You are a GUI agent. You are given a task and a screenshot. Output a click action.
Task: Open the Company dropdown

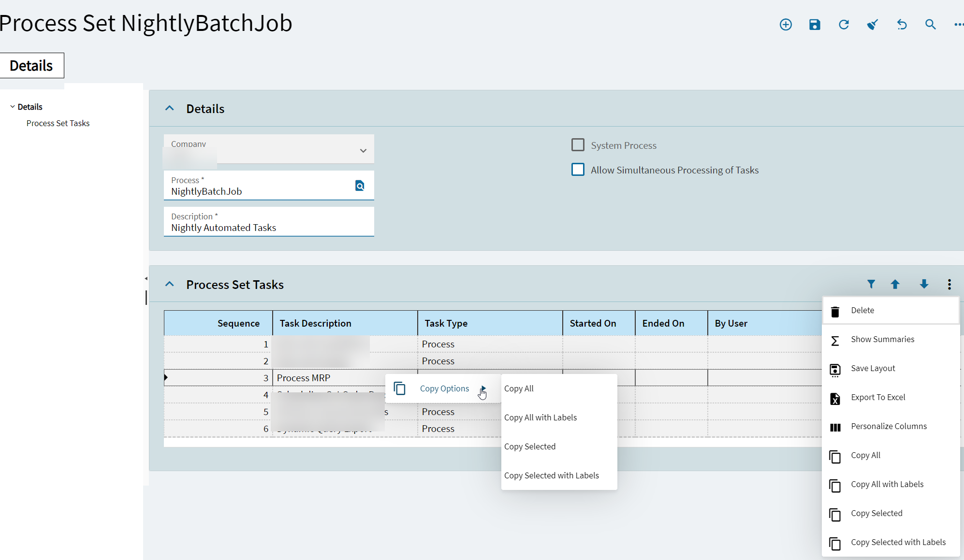tap(363, 151)
